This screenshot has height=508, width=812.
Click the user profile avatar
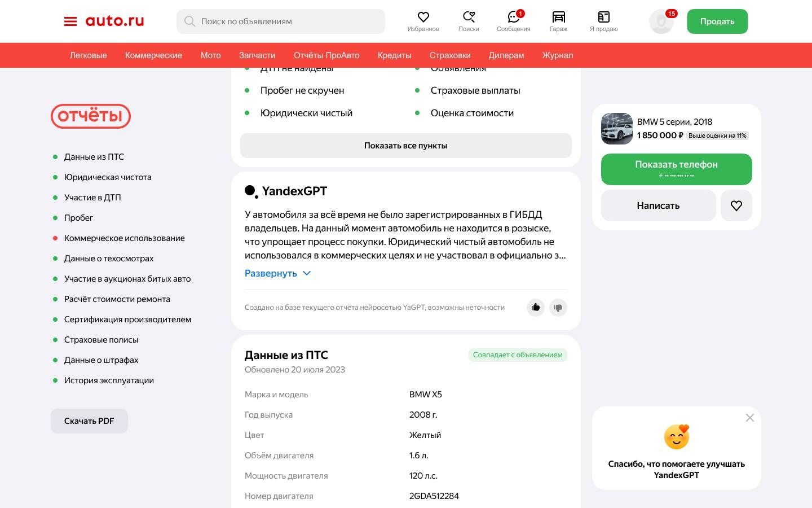pyautogui.click(x=661, y=21)
